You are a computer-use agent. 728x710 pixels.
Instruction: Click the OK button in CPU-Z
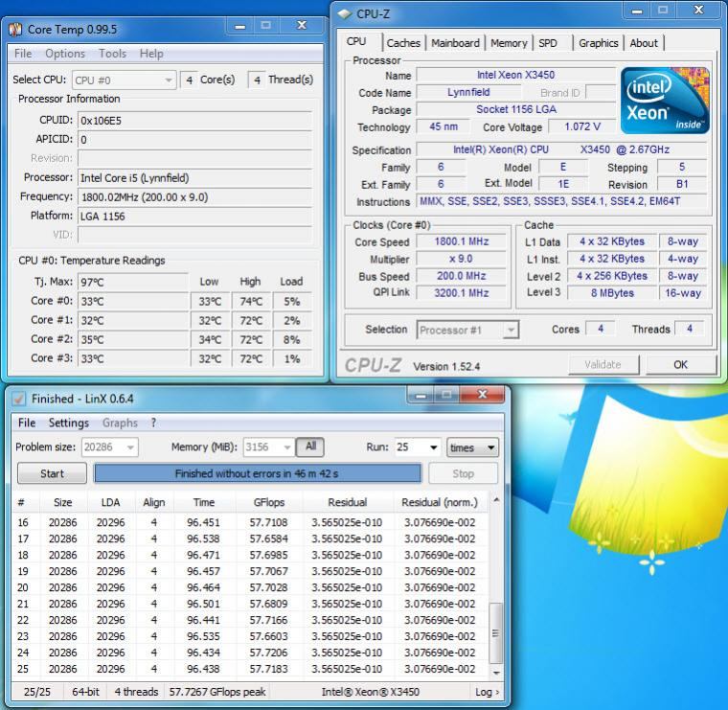681,364
